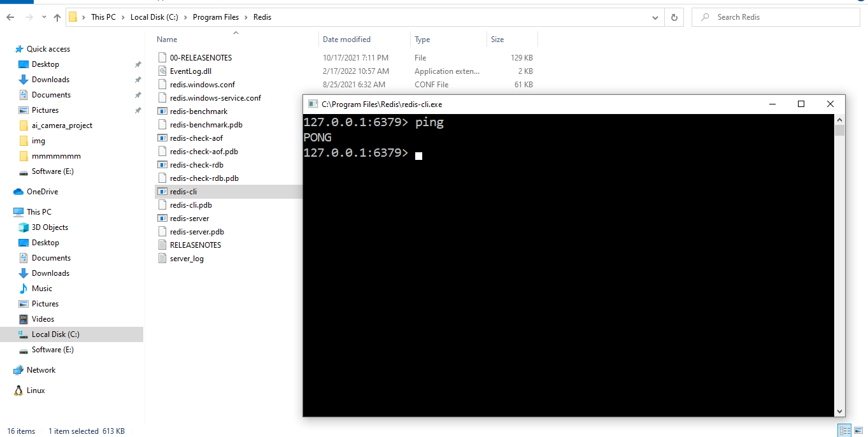Image resolution: width=868 pixels, height=437 pixels.
Task: Sort by Name column header
Action: point(167,39)
